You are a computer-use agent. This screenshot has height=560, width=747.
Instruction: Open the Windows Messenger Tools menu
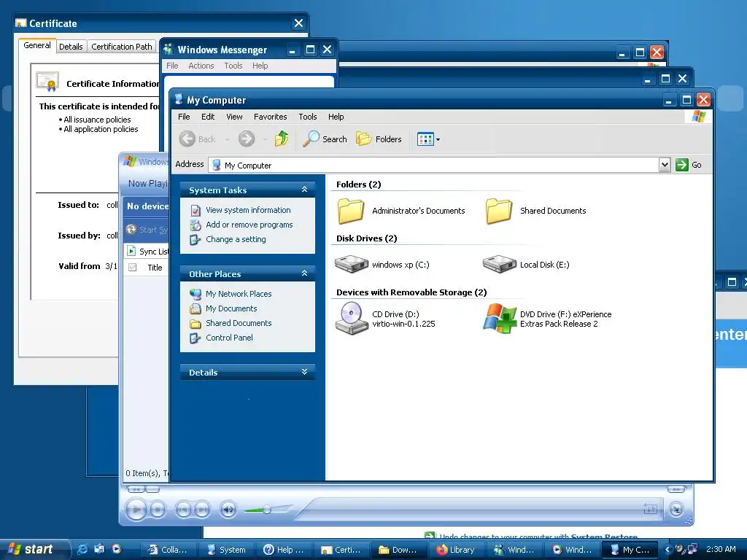[x=233, y=66]
